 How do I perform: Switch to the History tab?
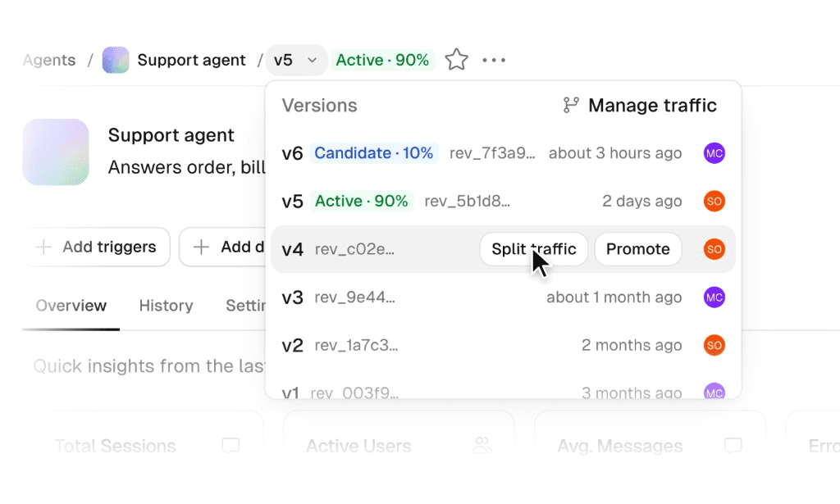coord(166,306)
